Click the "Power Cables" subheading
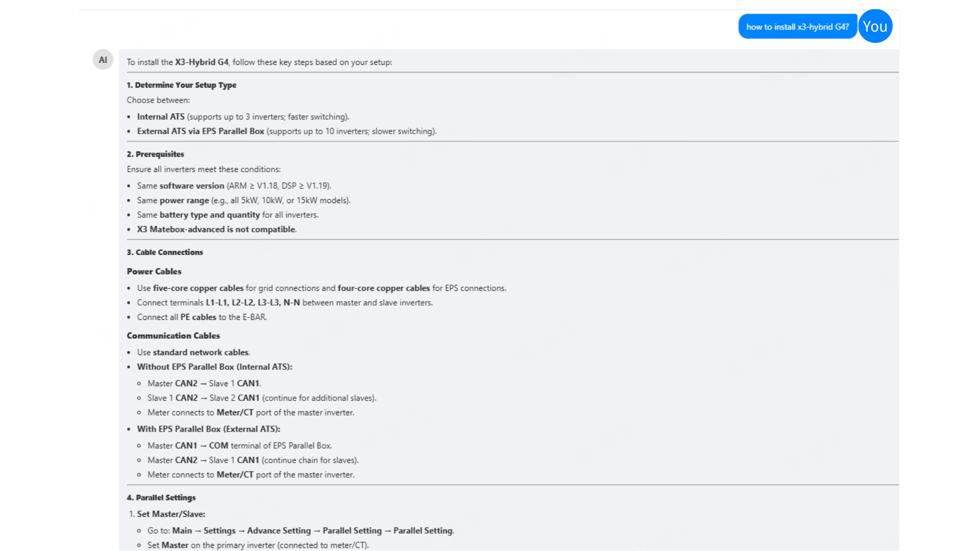Image resolution: width=980 pixels, height=551 pixels. [x=154, y=271]
